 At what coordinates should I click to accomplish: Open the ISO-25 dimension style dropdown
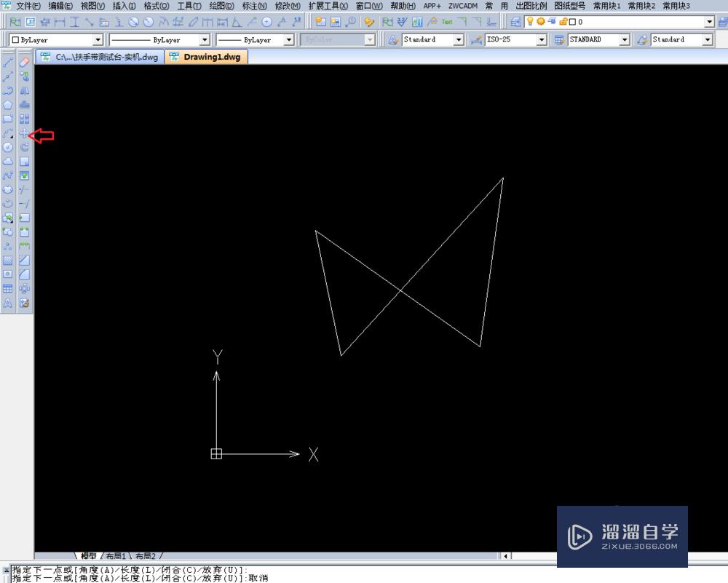click(x=542, y=39)
